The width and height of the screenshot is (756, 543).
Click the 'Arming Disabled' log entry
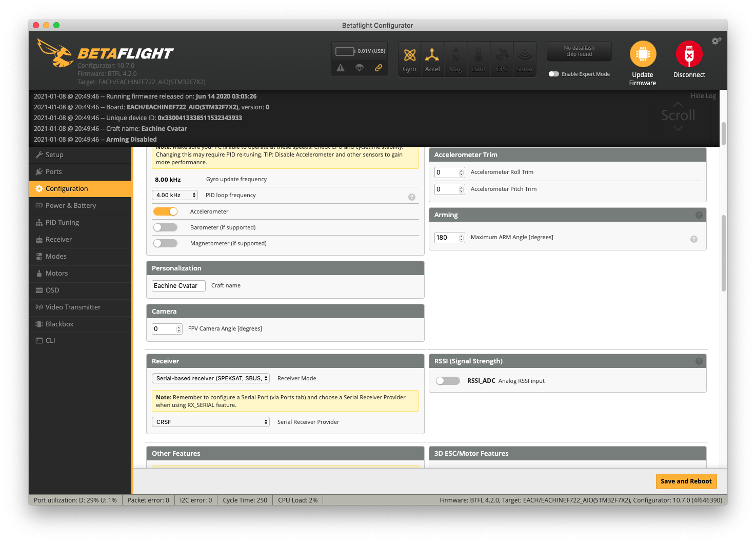[95, 140]
